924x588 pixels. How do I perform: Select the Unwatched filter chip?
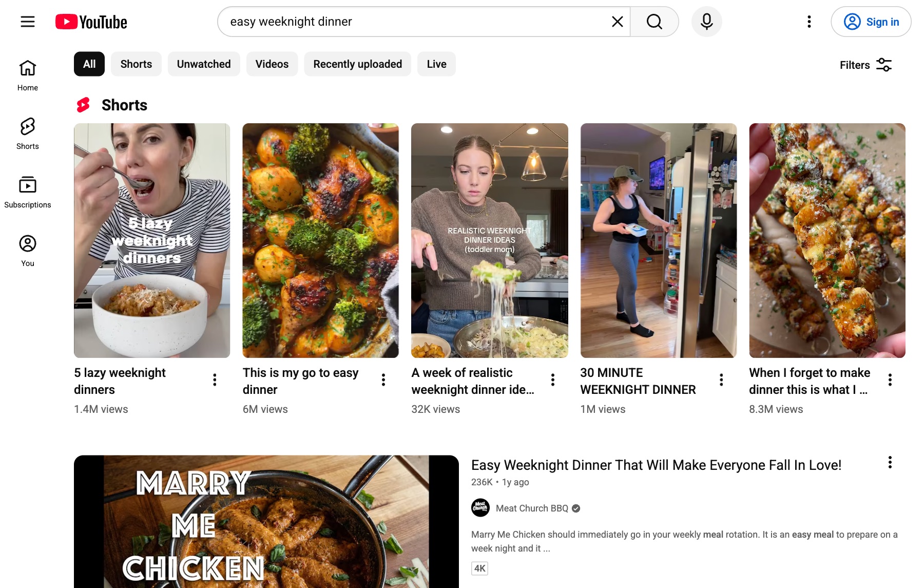click(x=204, y=64)
